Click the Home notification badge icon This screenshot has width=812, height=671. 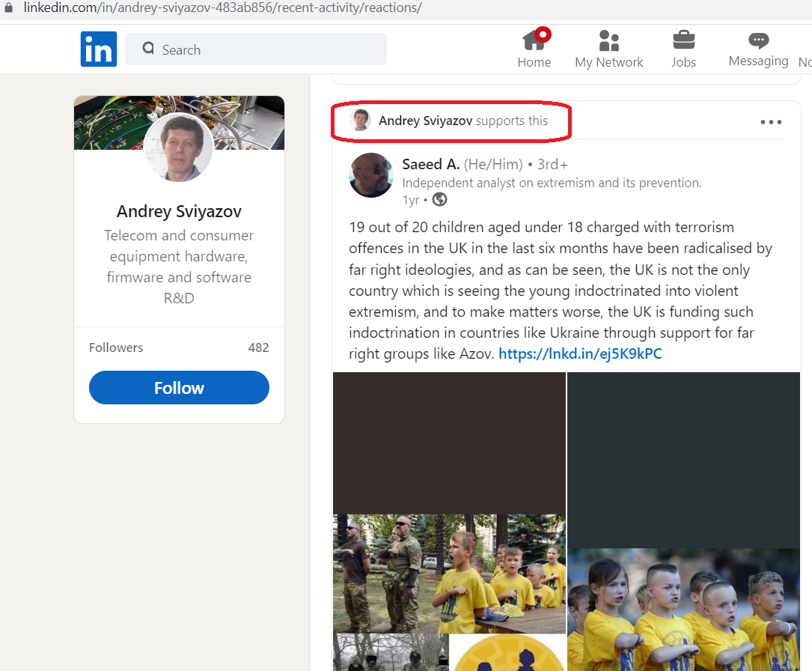[x=543, y=34]
